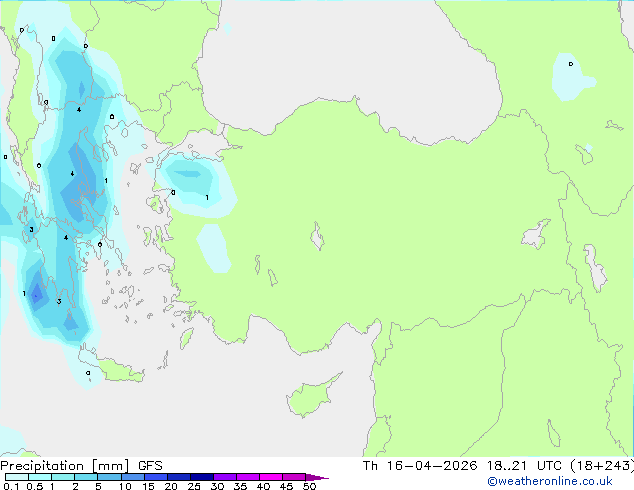Click the legend value '20'
634x490 pixels.
171,486
